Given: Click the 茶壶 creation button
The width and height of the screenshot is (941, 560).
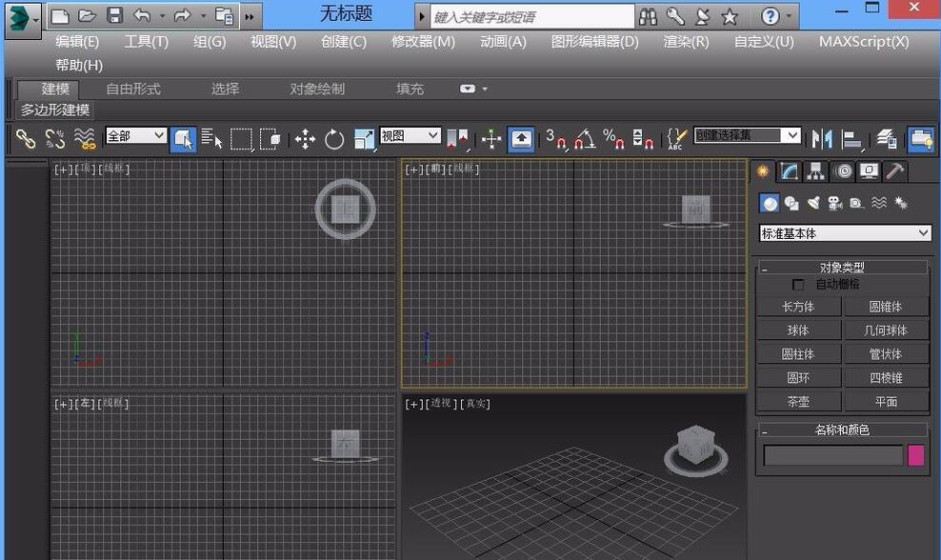Looking at the screenshot, I should (798, 401).
